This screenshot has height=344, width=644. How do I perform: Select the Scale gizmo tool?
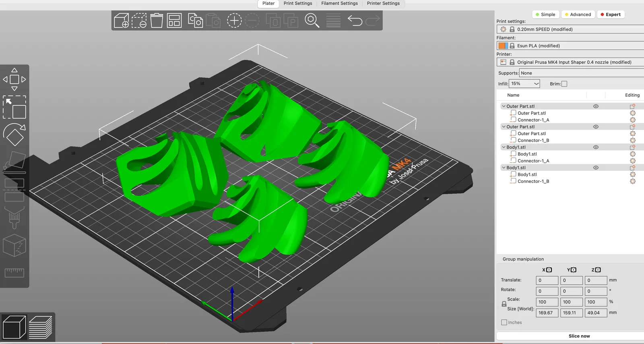tap(14, 107)
